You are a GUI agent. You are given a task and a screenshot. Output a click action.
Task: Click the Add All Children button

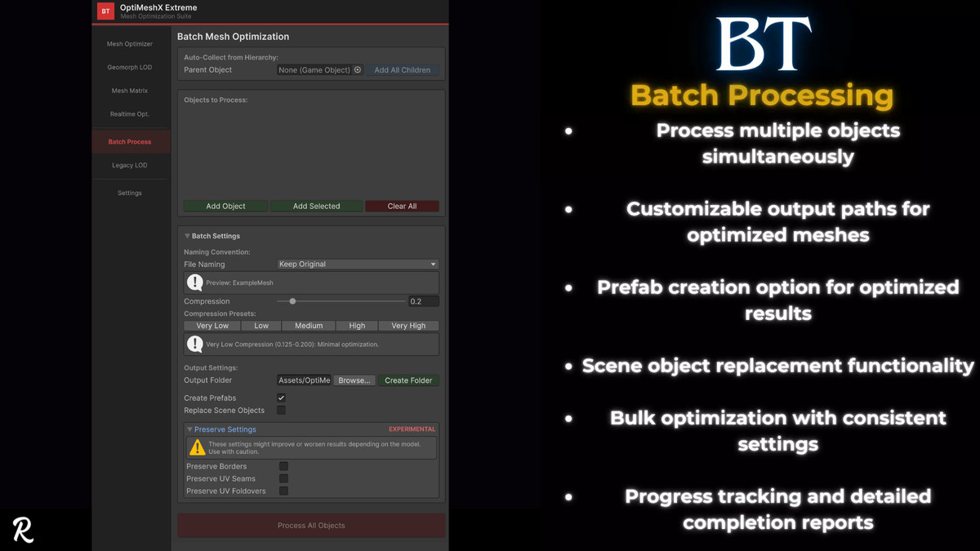pos(403,70)
